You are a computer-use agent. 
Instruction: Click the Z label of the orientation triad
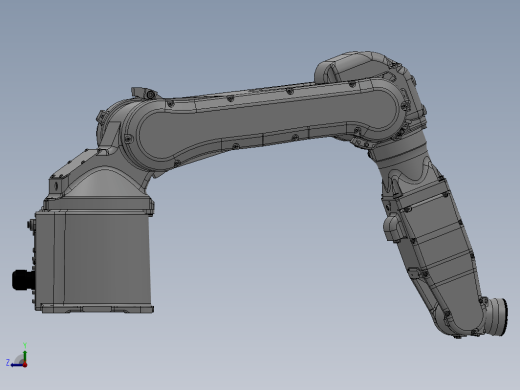[8, 362]
